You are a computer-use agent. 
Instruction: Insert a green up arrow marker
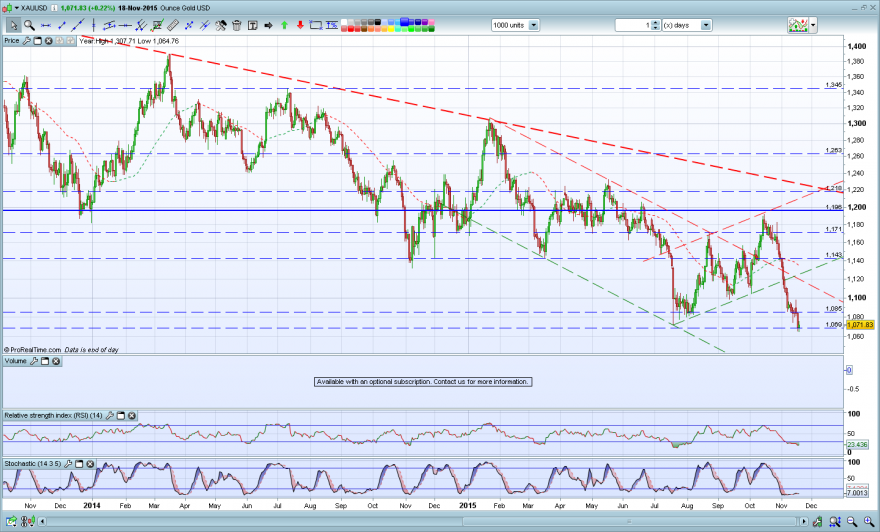tap(285, 25)
